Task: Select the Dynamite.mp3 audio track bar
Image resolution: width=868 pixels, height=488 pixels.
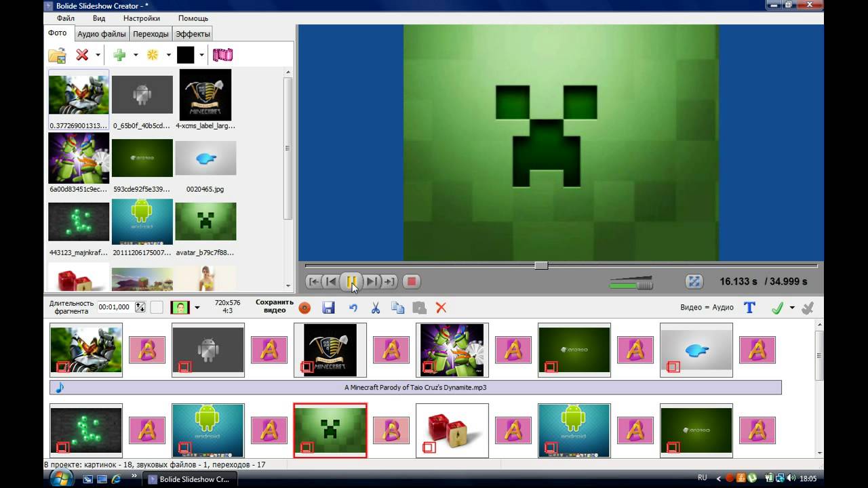Action: click(416, 388)
